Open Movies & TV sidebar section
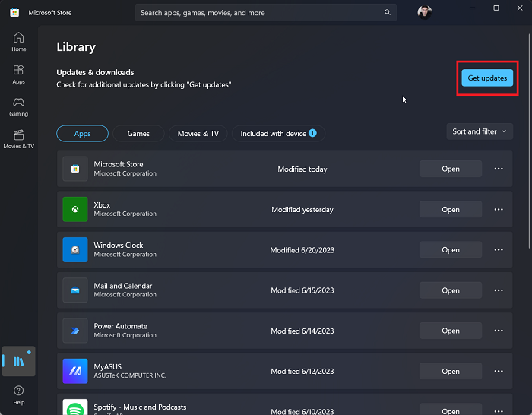 [x=19, y=139]
